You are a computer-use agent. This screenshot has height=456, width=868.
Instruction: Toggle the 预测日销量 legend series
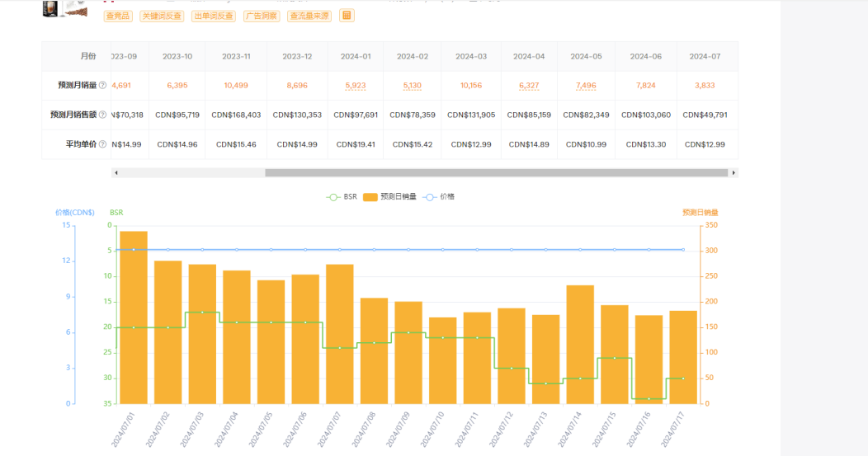[x=389, y=197]
